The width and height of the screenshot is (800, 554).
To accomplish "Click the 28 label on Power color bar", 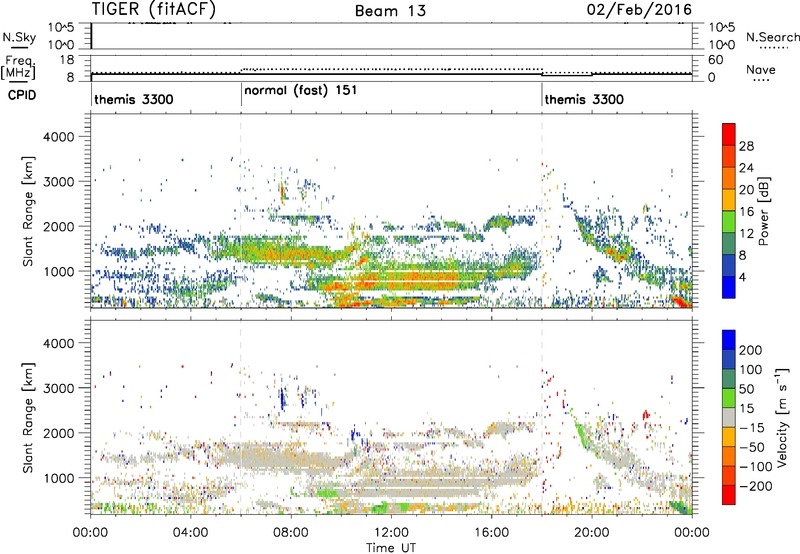I will (x=746, y=146).
